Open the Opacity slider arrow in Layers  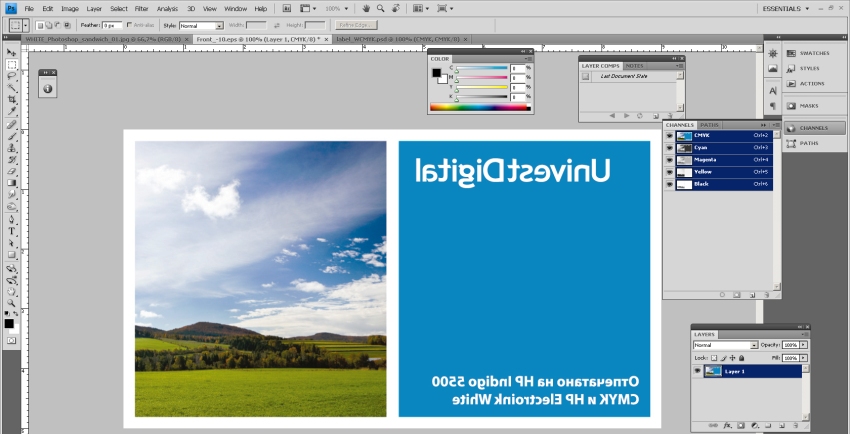(x=803, y=345)
